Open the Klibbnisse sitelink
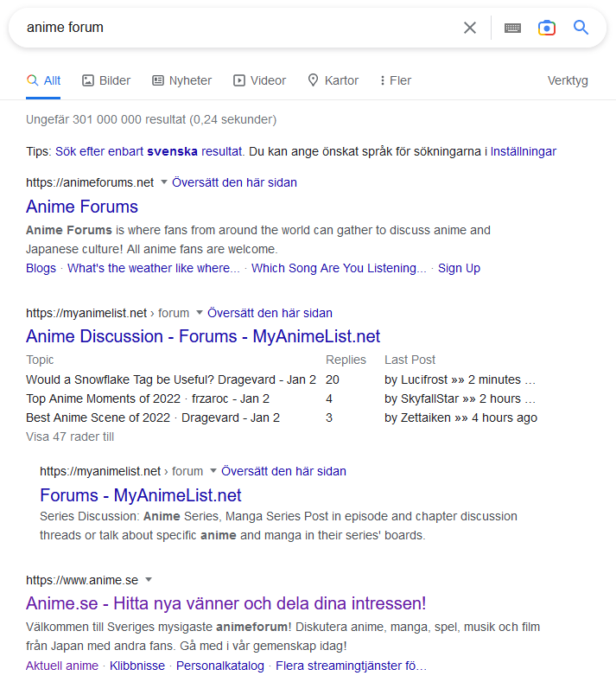The width and height of the screenshot is (616, 682). click(x=137, y=666)
